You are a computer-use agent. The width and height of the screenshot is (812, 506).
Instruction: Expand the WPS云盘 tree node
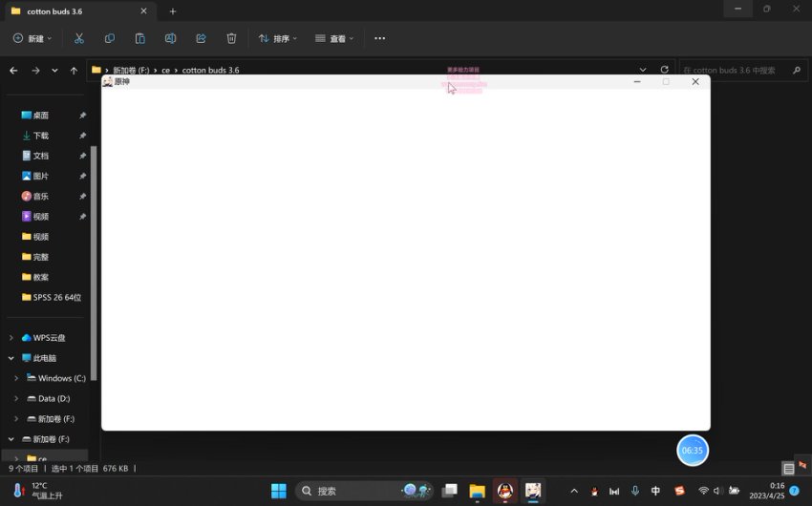click(x=11, y=338)
